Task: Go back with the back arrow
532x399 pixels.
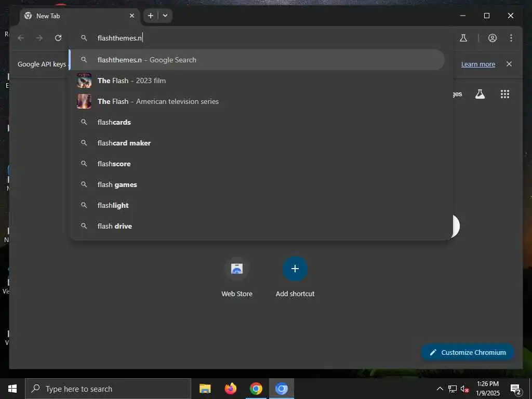Action: click(21, 37)
